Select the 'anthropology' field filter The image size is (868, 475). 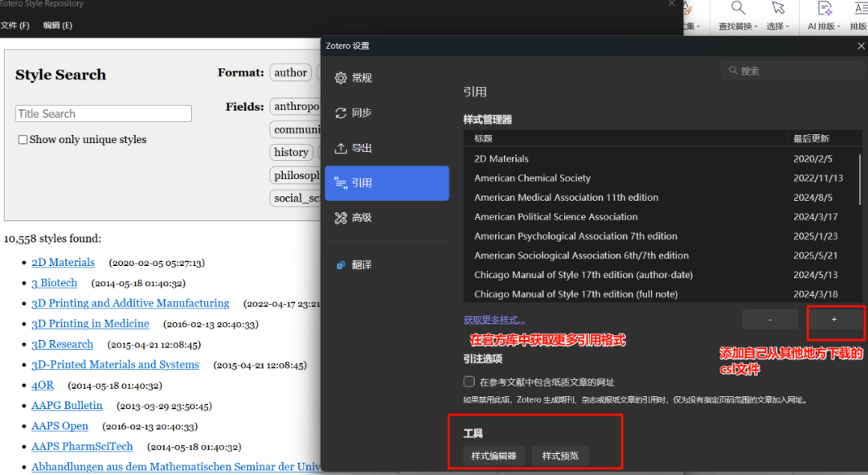296,106
